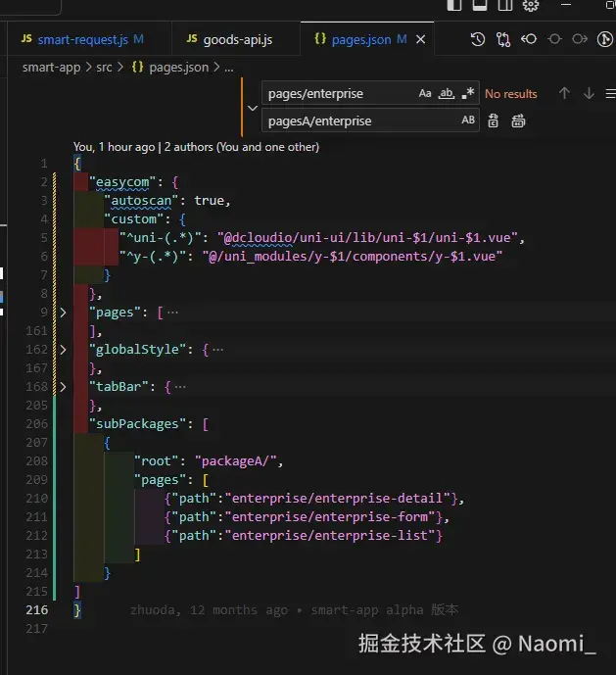The height and width of the screenshot is (675, 616).
Task: Toggle secondary sidebar layout icon
Action: tap(505, 4)
